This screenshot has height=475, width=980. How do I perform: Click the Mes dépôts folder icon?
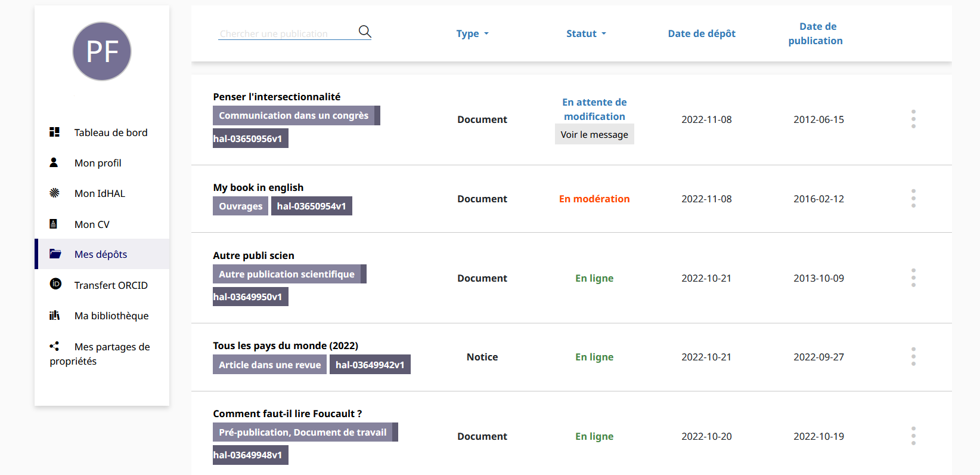click(x=55, y=254)
